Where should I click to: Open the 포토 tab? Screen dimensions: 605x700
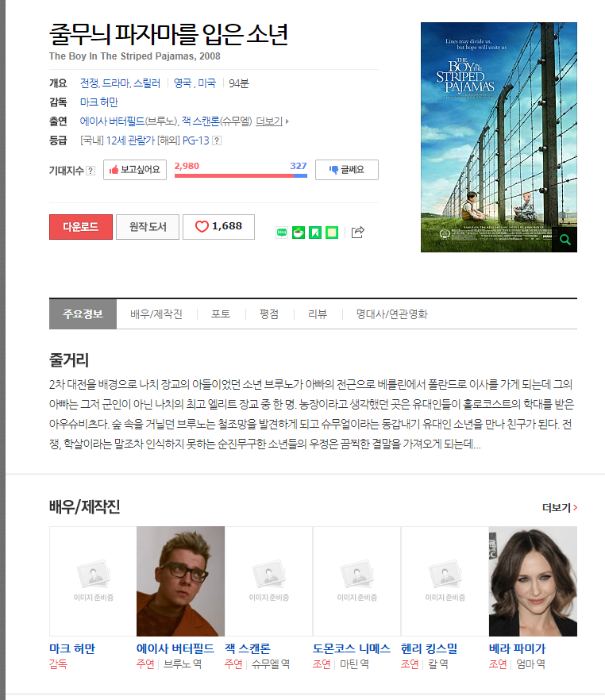click(221, 314)
